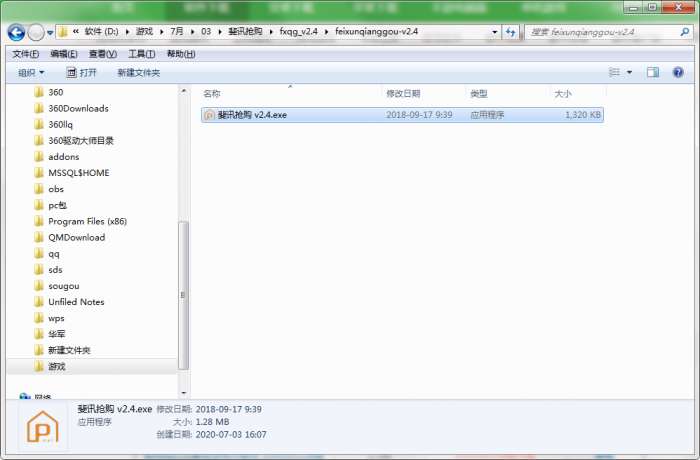Click the fxqg_v2.4 breadcrumb segment
The height and width of the screenshot is (460, 700).
pos(299,32)
